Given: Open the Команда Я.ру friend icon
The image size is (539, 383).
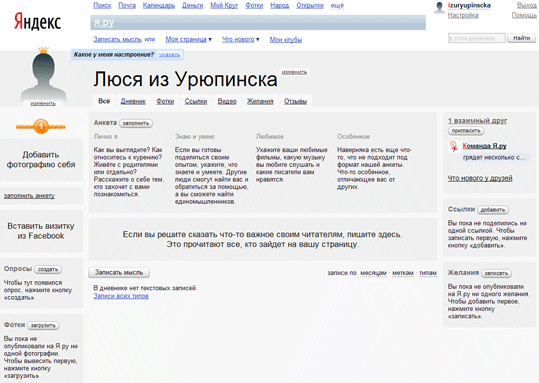Looking at the screenshot, I should (x=454, y=146).
